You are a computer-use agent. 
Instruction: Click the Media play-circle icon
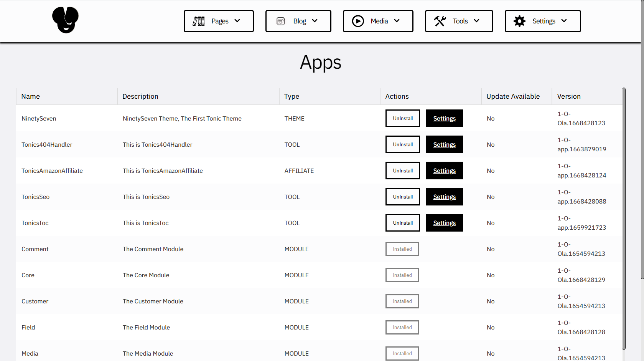(358, 21)
